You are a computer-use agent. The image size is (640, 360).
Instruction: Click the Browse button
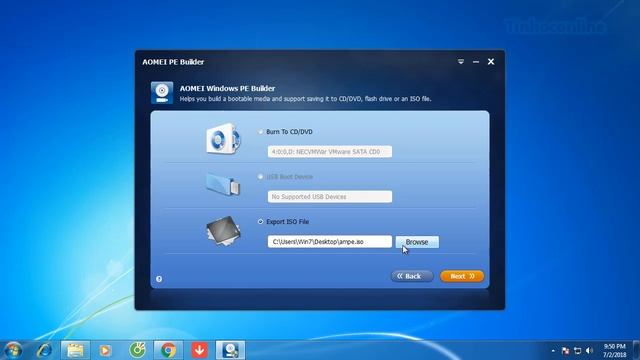coord(417,242)
